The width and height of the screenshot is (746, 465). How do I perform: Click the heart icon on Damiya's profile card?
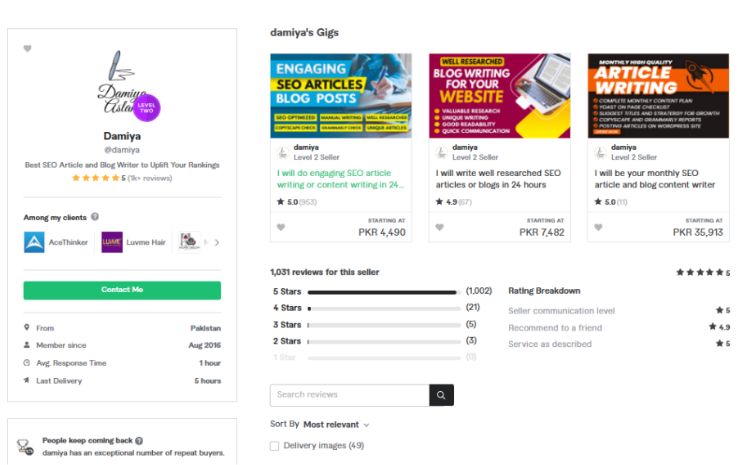pos(28,48)
